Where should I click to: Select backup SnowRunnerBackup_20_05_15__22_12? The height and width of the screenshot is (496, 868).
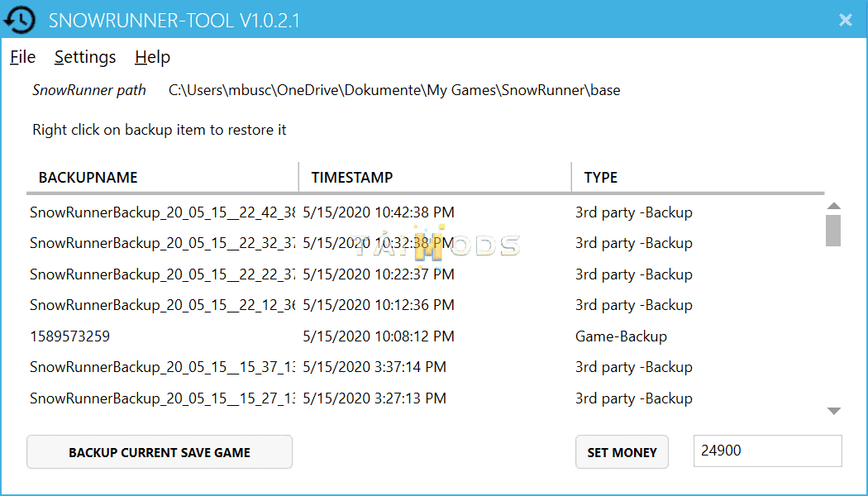(x=162, y=305)
